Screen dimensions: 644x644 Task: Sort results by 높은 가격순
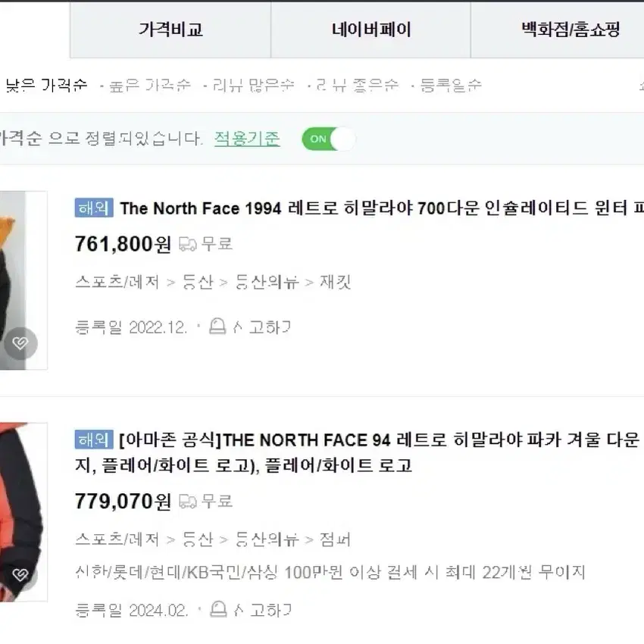pyautogui.click(x=150, y=86)
